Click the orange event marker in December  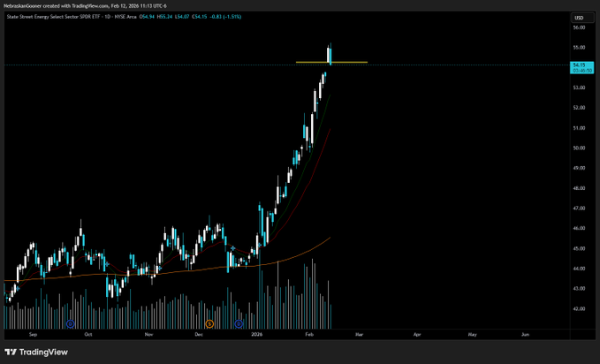[209, 324]
